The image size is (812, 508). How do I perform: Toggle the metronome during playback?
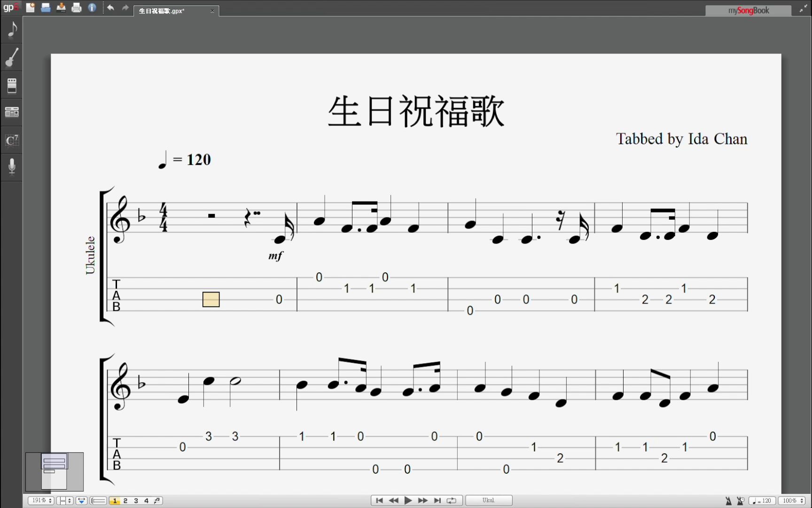click(x=728, y=501)
